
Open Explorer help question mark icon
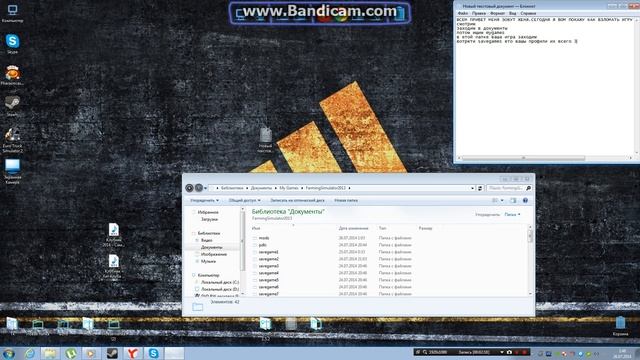[x=525, y=200]
